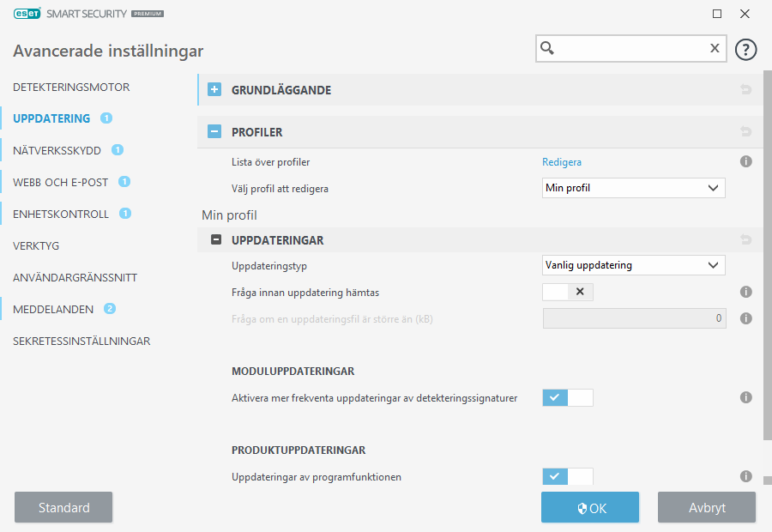The width and height of the screenshot is (772, 532).
Task: Click info icon for Uppdateringar av programfunktionen
Action: pos(745,476)
